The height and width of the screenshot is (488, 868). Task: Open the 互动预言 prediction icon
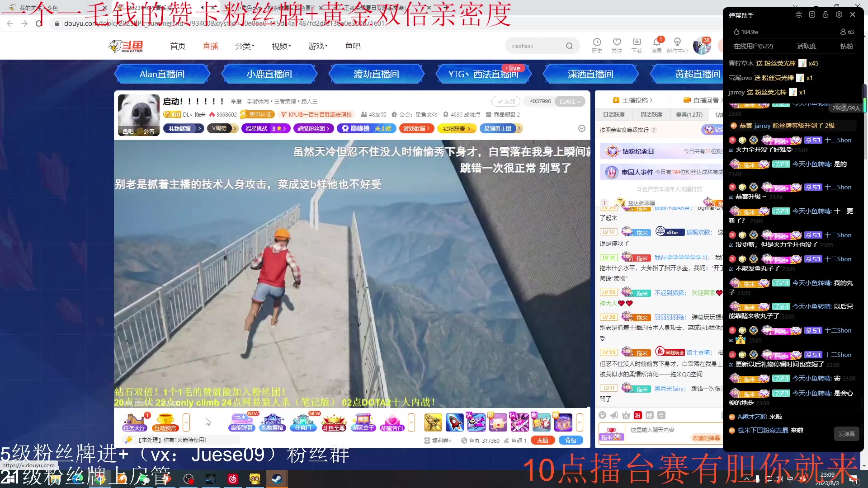[x=165, y=422]
